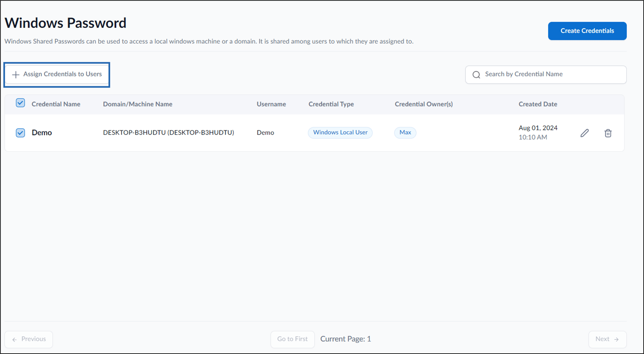644x354 pixels.
Task: Click the Create Credentials button
Action: point(587,31)
